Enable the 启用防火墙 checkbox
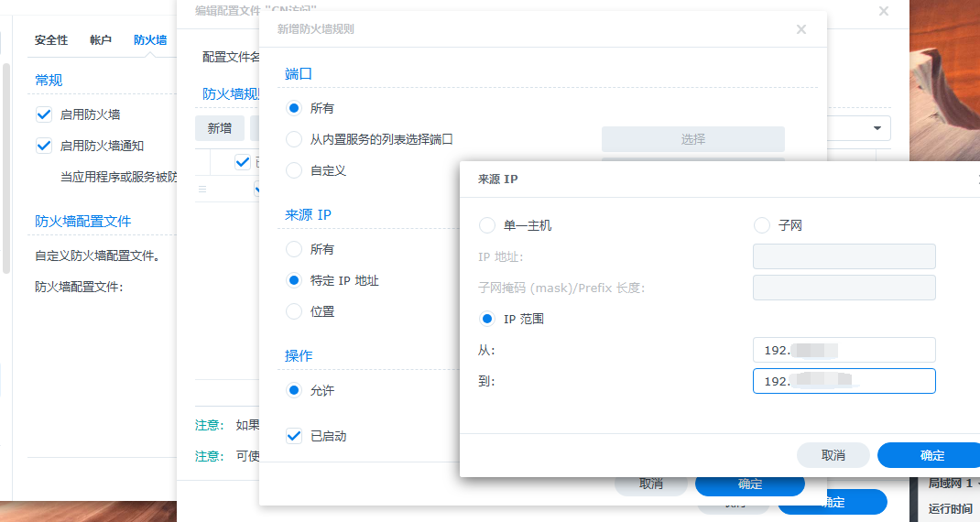The width and height of the screenshot is (980, 522). 43,114
